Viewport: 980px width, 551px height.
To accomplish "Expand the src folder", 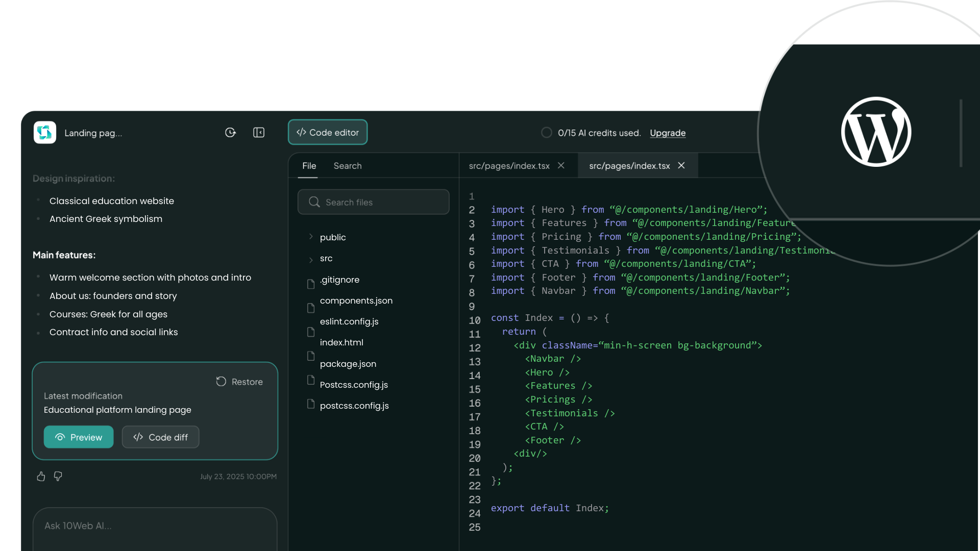I will click(x=311, y=260).
